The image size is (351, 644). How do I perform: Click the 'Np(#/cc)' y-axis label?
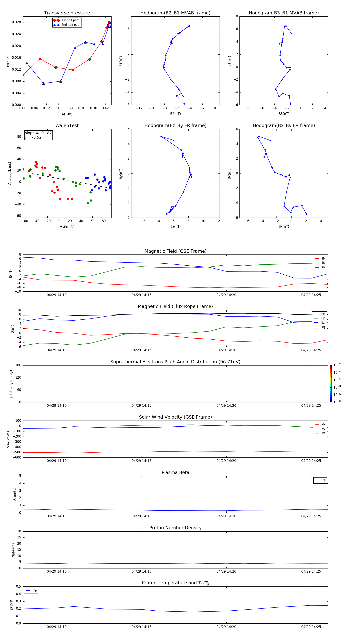(x=13, y=550)
